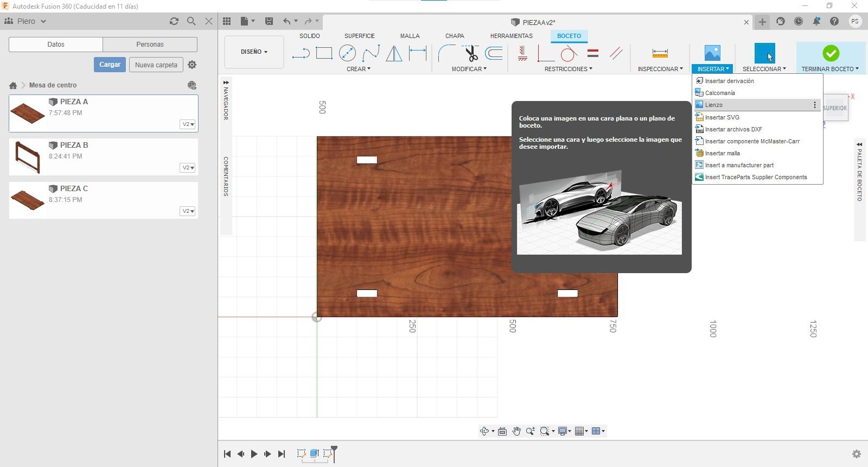Select the Offset tool
This screenshot has height=467, width=868.
(x=494, y=53)
